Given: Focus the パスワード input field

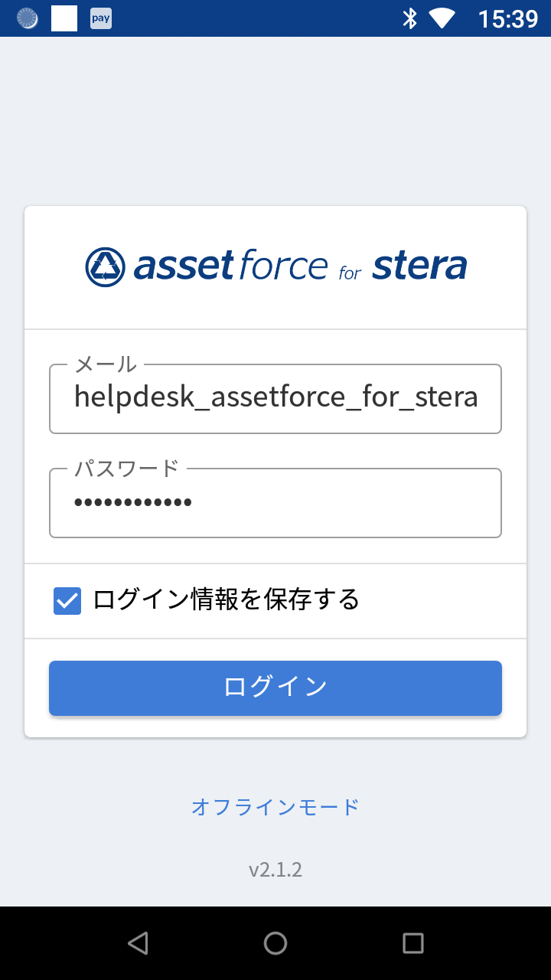Looking at the screenshot, I should (275, 503).
